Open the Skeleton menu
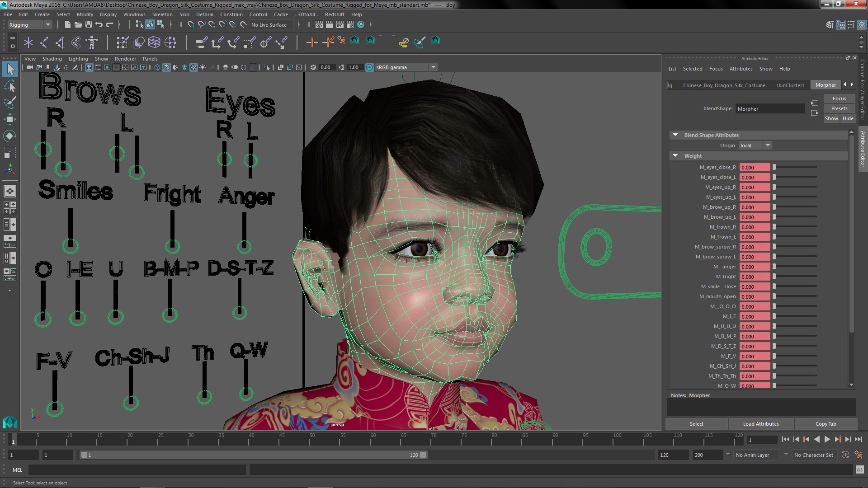The width and height of the screenshot is (868, 488). (x=162, y=14)
